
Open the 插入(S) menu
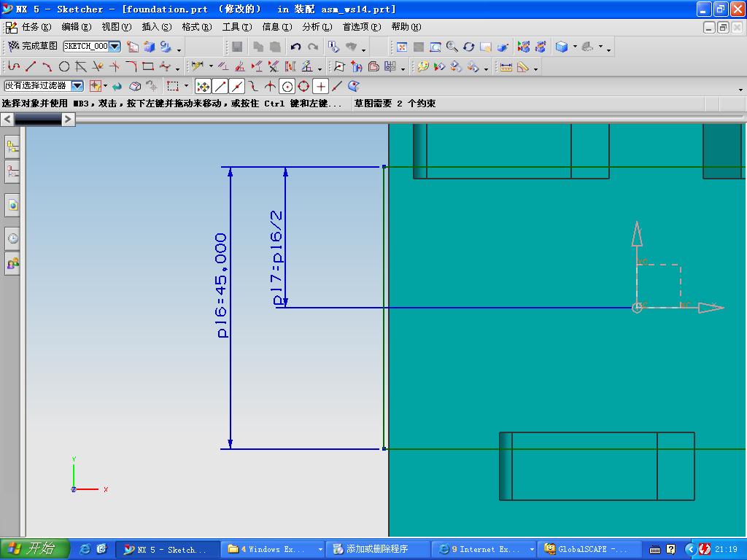point(157,27)
